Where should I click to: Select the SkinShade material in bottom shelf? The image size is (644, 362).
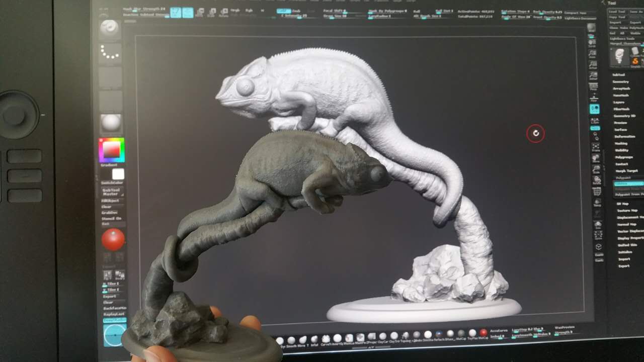(428, 335)
